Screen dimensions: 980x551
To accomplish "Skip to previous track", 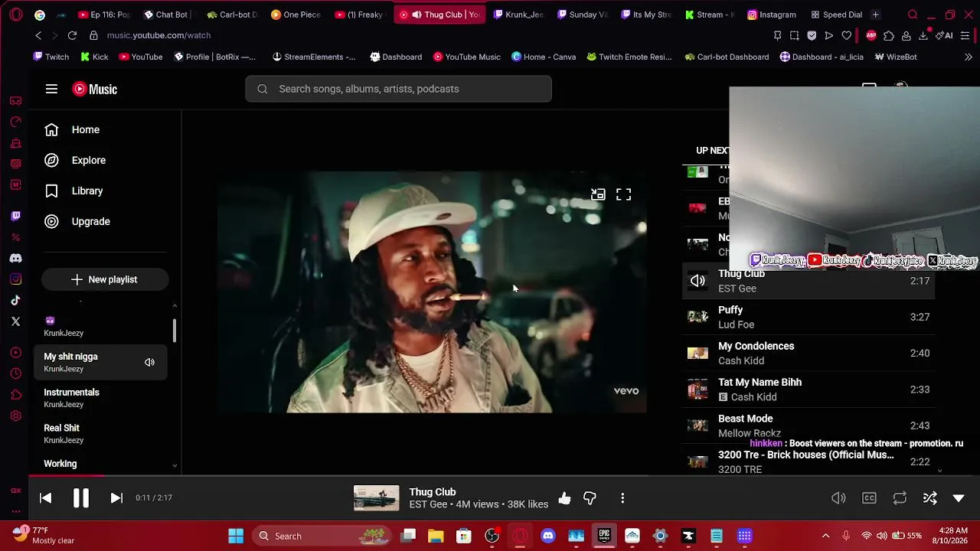I will click(45, 497).
